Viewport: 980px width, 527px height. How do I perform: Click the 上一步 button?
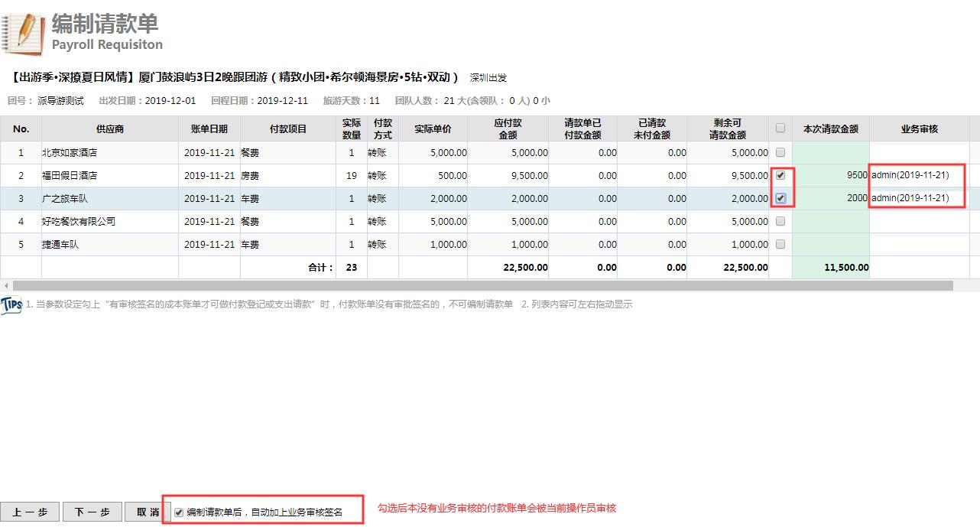click(30, 512)
